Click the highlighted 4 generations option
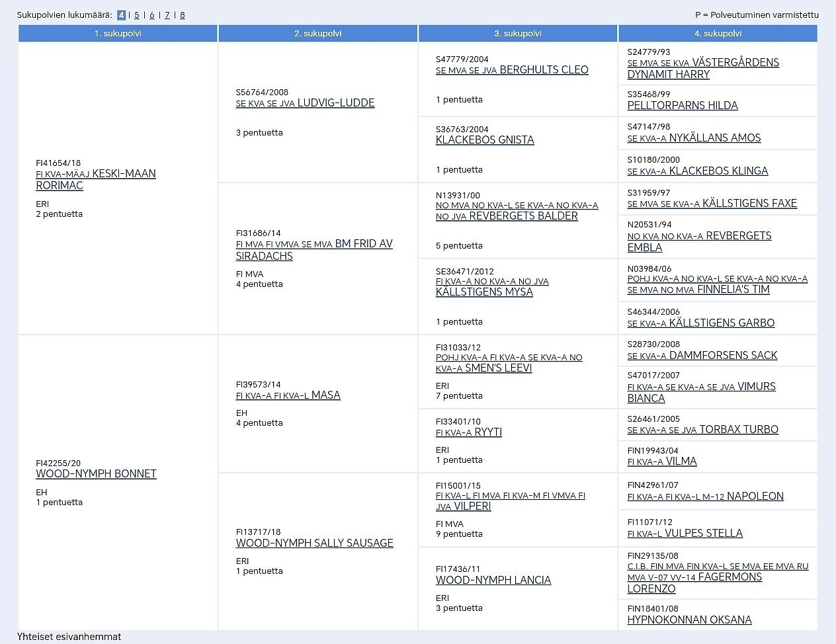 [121, 15]
